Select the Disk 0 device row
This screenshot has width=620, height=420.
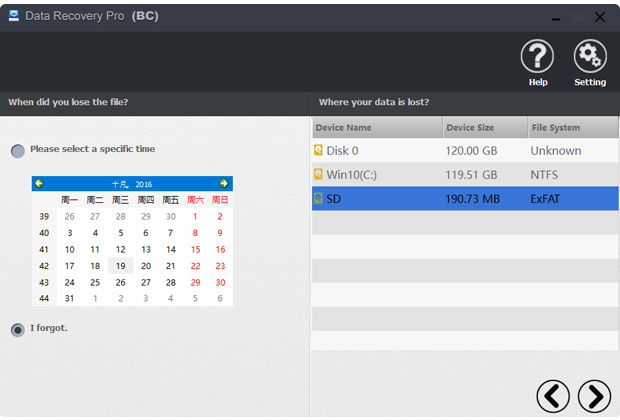[465, 150]
